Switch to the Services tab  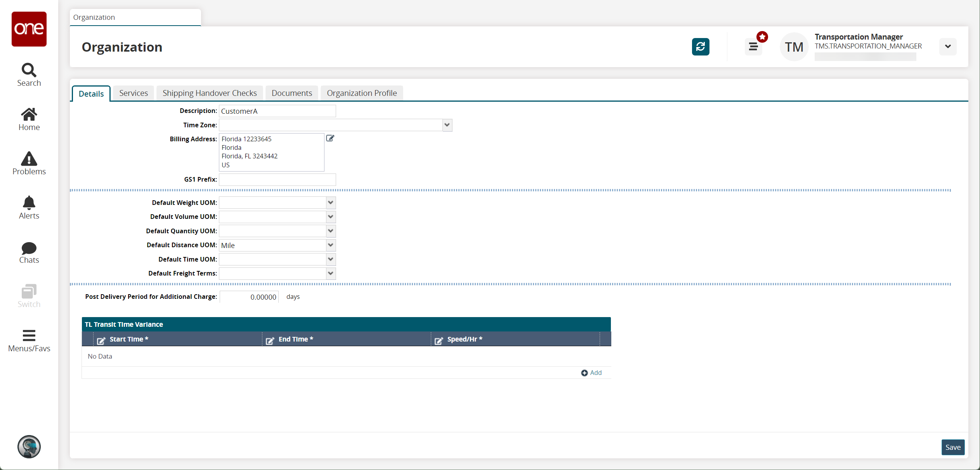[x=134, y=93]
